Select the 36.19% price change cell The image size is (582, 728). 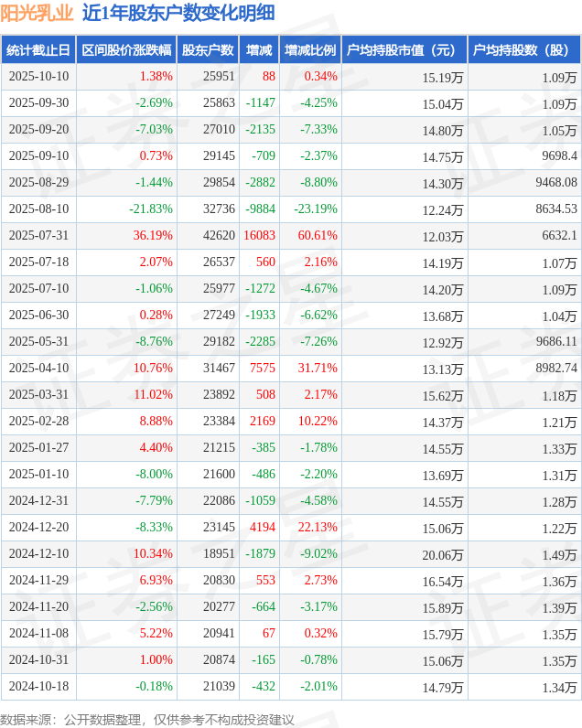pyautogui.click(x=152, y=236)
